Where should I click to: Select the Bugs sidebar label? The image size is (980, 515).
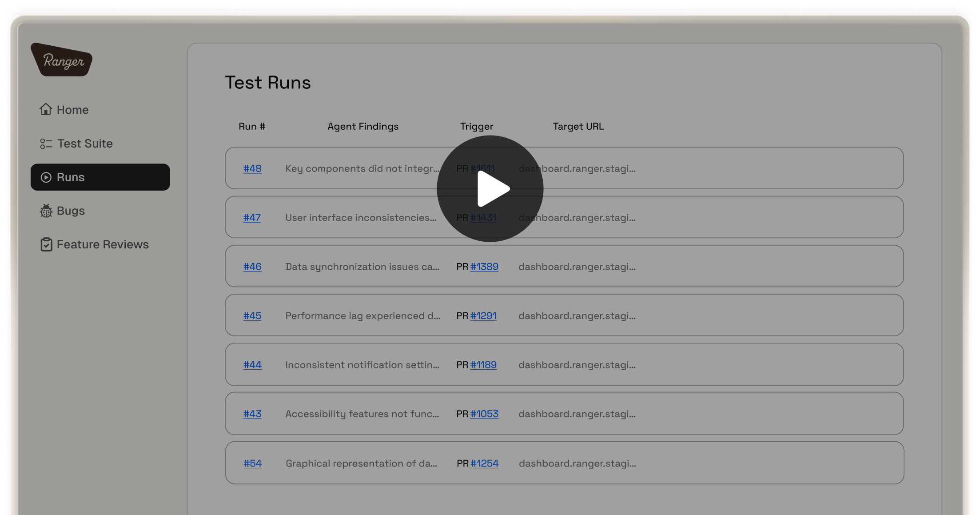click(x=71, y=211)
